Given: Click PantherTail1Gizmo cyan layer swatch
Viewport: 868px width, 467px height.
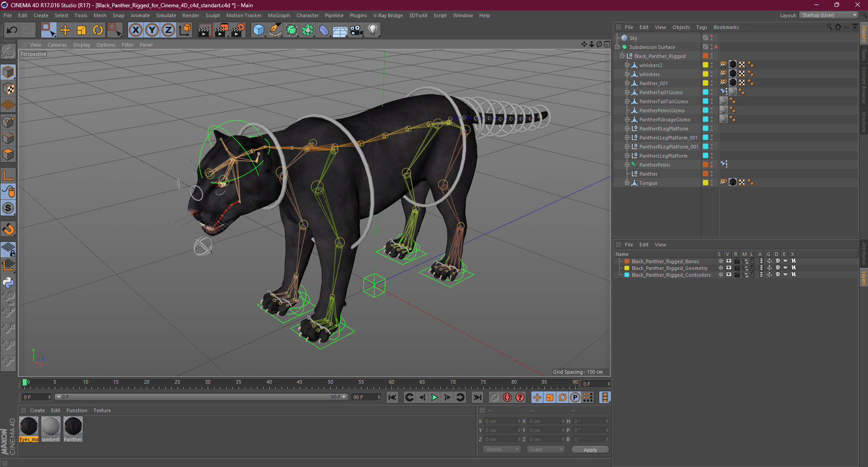Looking at the screenshot, I should click(x=705, y=92).
